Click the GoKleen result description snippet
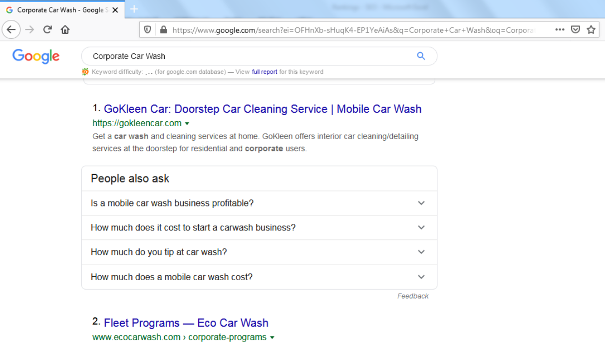Image resolution: width=605 pixels, height=364 pixels. [255, 142]
